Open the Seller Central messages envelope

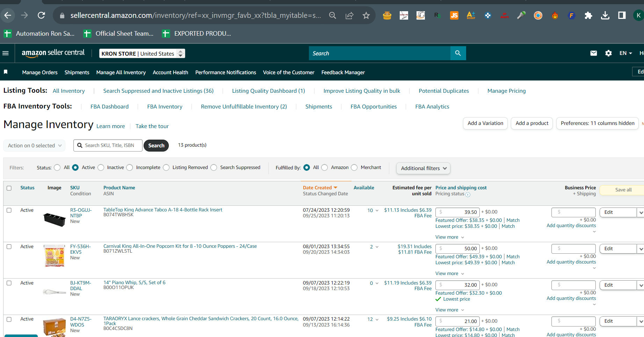(x=594, y=53)
